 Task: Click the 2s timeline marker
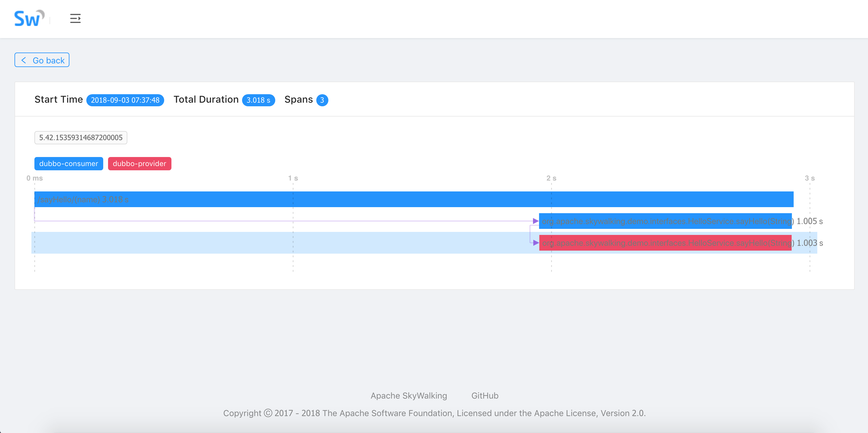coord(551,178)
